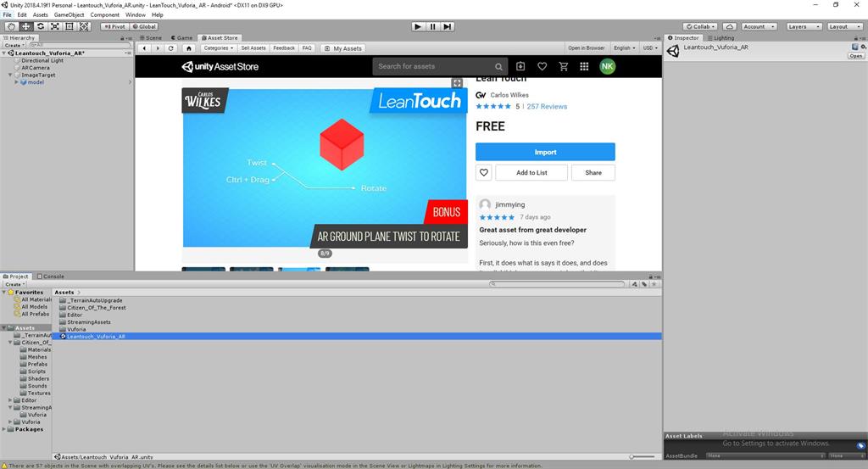Start Play mode
Viewport: 868px width, 469px height.
(x=418, y=26)
